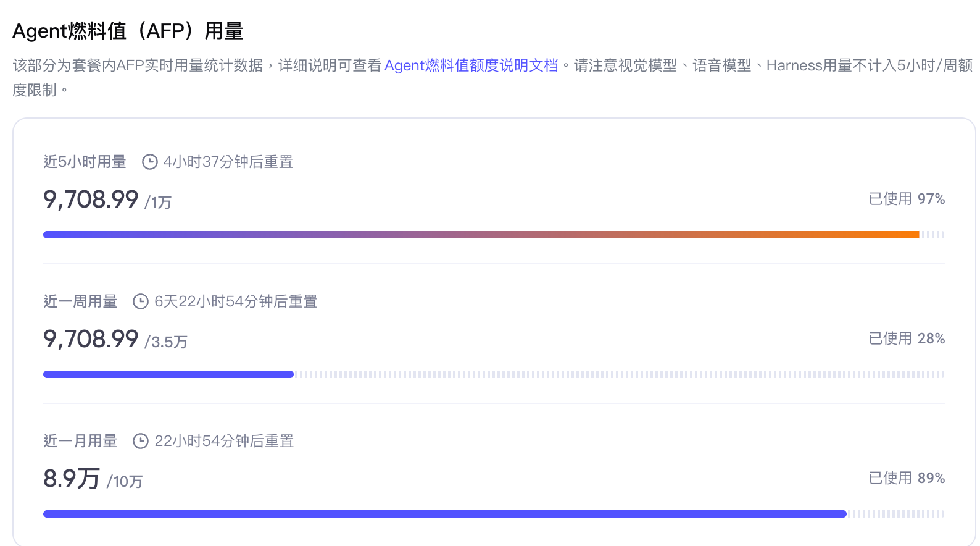Screen dimensions: 980x546
Task: Click the monthly usage progress bar
Action: pos(494,514)
